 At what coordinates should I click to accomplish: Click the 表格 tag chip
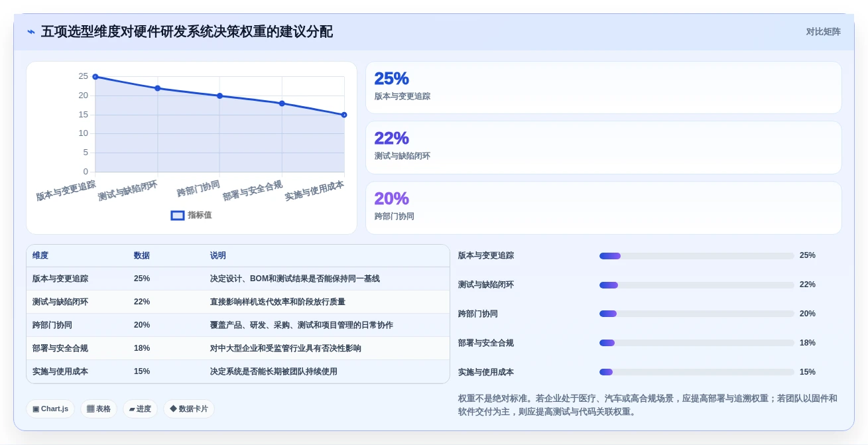tap(99, 409)
